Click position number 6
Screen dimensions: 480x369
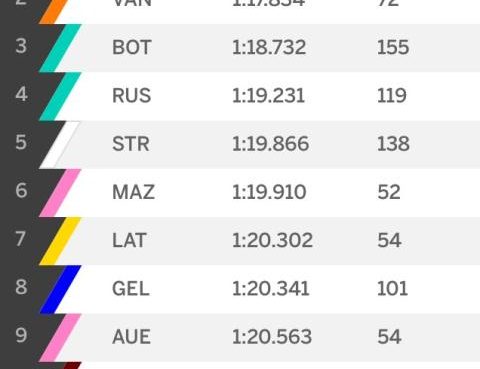[21, 191]
